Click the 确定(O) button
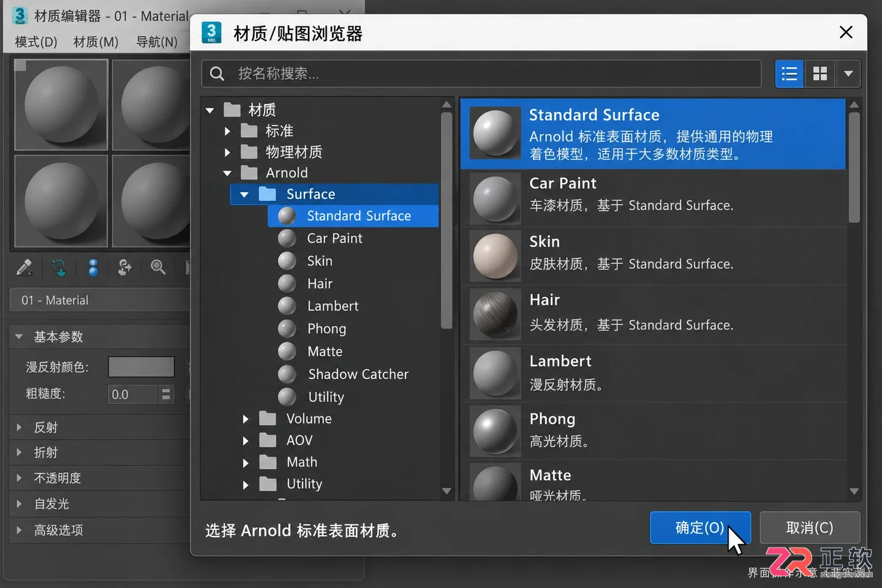Viewport: 882px width, 588px height. (700, 528)
